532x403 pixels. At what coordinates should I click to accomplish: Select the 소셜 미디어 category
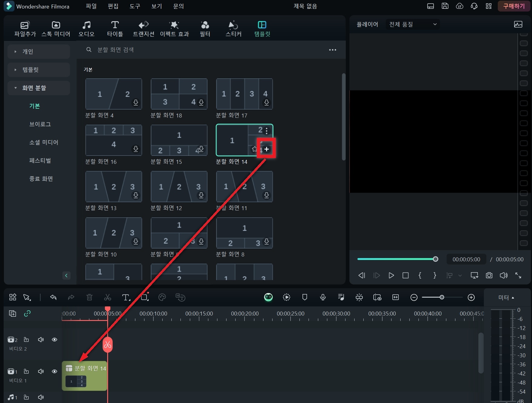coord(44,142)
